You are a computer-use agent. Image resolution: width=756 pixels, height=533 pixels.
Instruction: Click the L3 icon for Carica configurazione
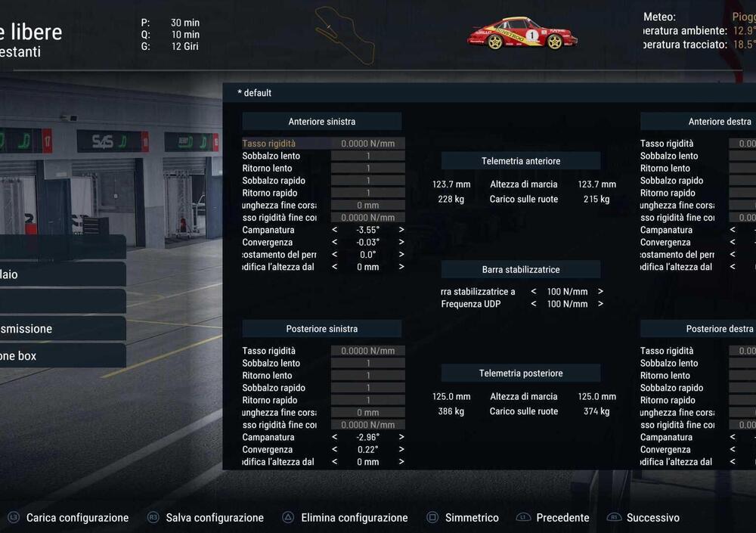(x=14, y=518)
